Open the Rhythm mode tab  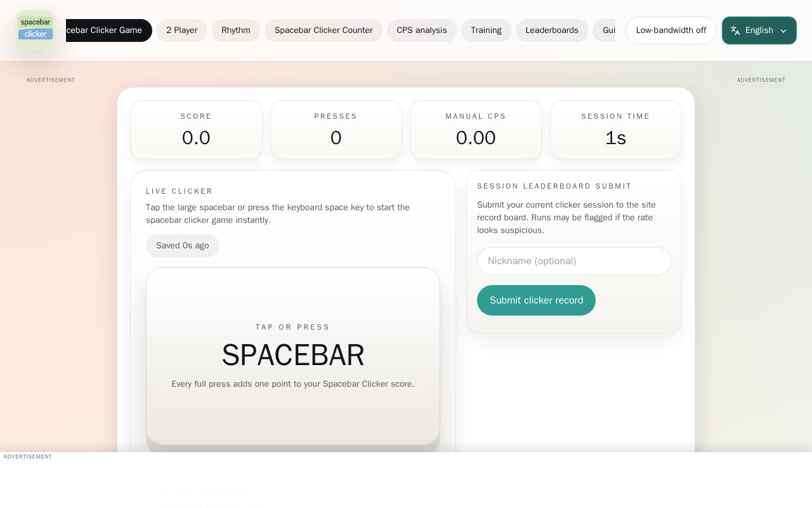point(236,30)
